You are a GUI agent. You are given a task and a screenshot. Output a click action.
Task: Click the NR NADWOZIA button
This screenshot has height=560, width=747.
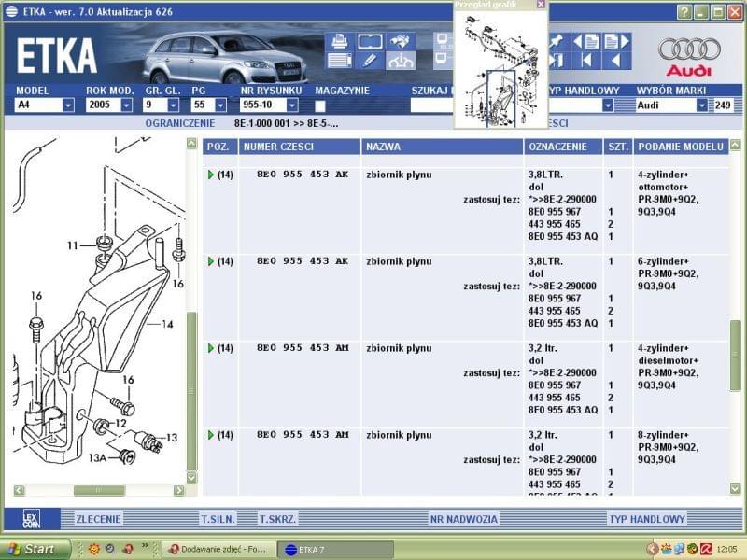tap(464, 519)
